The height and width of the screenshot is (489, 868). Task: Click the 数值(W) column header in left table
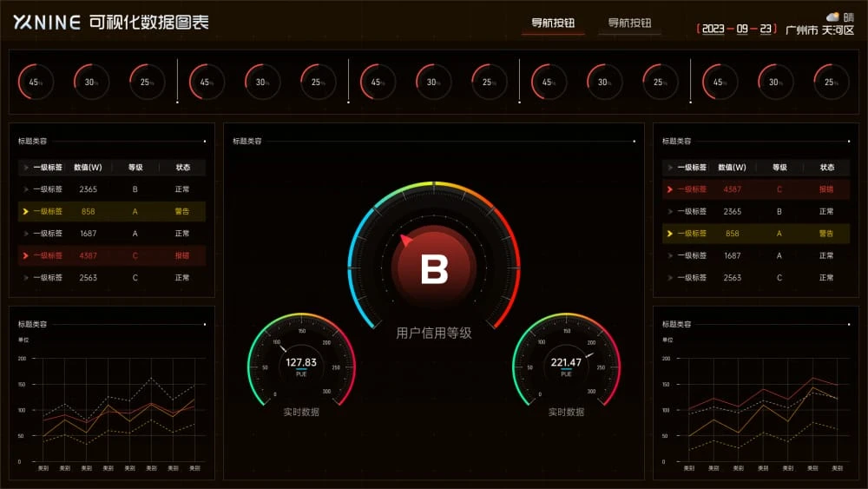coord(89,168)
